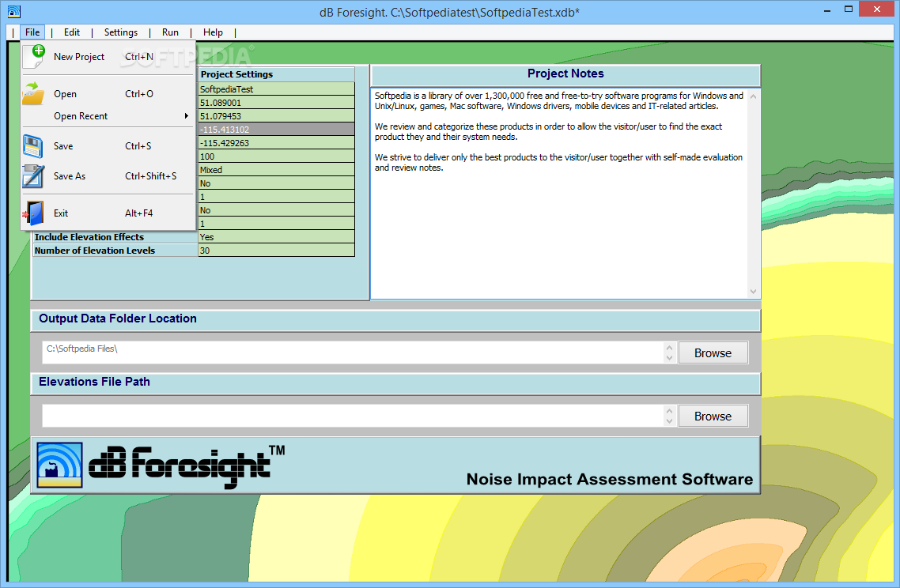Browse for the output data folder
The image size is (900, 588).
tap(713, 352)
